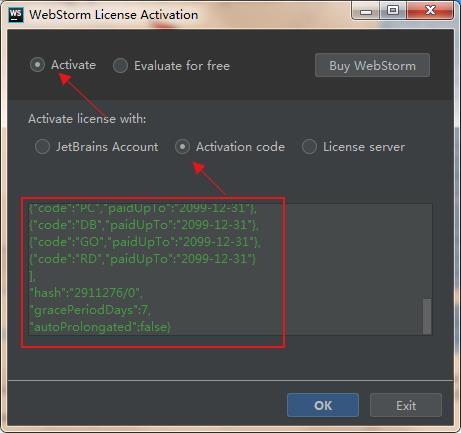Image resolution: width=461 pixels, height=433 pixels.
Task: Click the activation code scrollbar thumb
Action: click(427, 316)
